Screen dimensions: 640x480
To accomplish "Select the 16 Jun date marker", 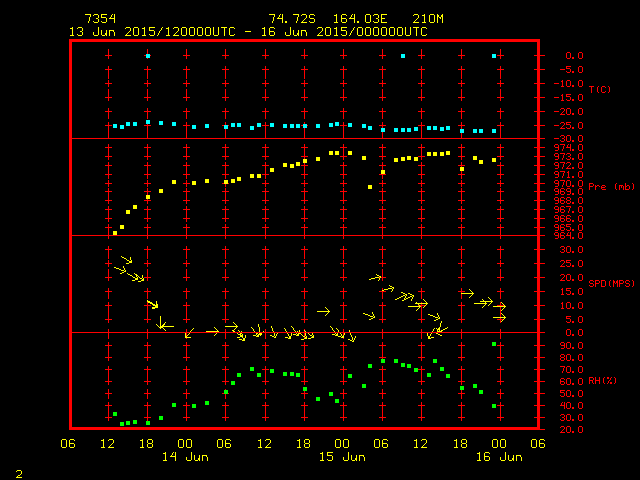I will 498,456.
